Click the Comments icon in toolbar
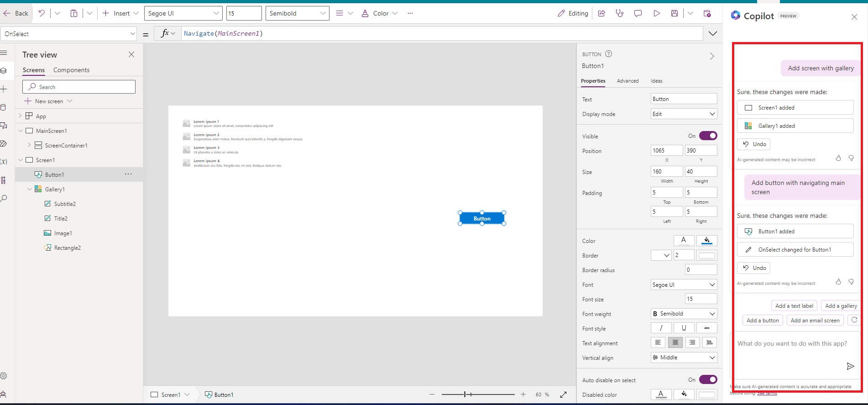The height and width of the screenshot is (405, 868). pos(638,13)
